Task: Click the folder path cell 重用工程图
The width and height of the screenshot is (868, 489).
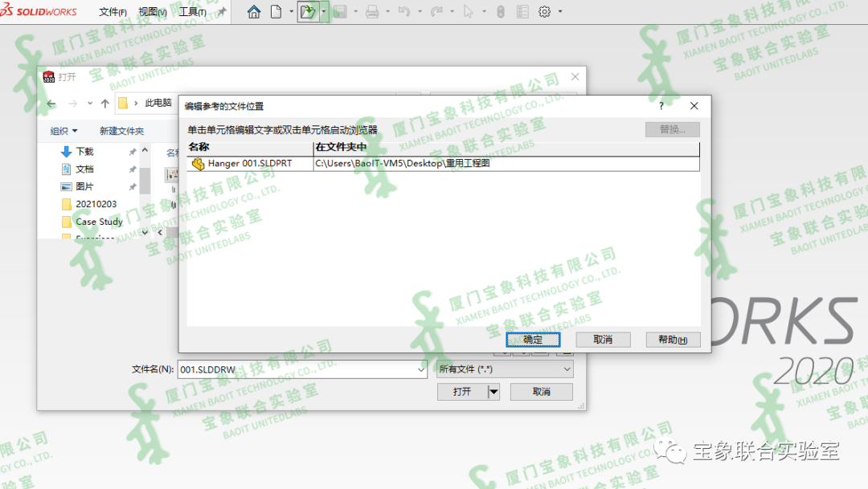Action: coord(506,163)
